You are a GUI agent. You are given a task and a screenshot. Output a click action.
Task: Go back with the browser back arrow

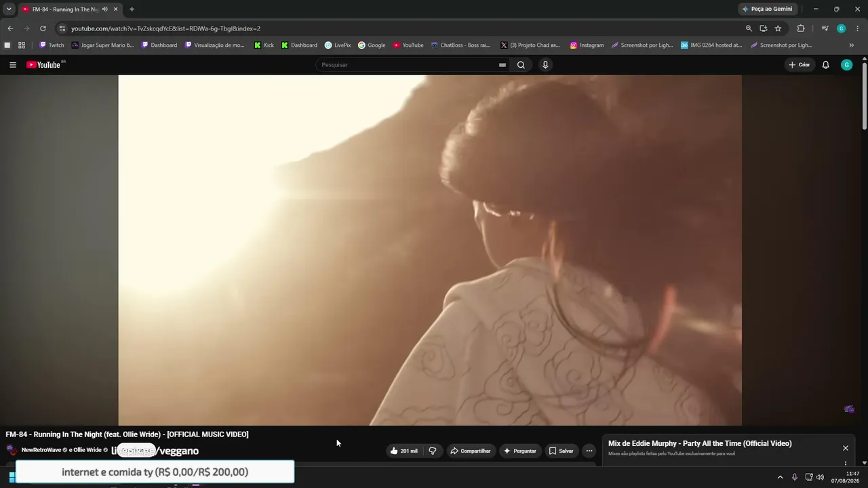click(x=10, y=28)
